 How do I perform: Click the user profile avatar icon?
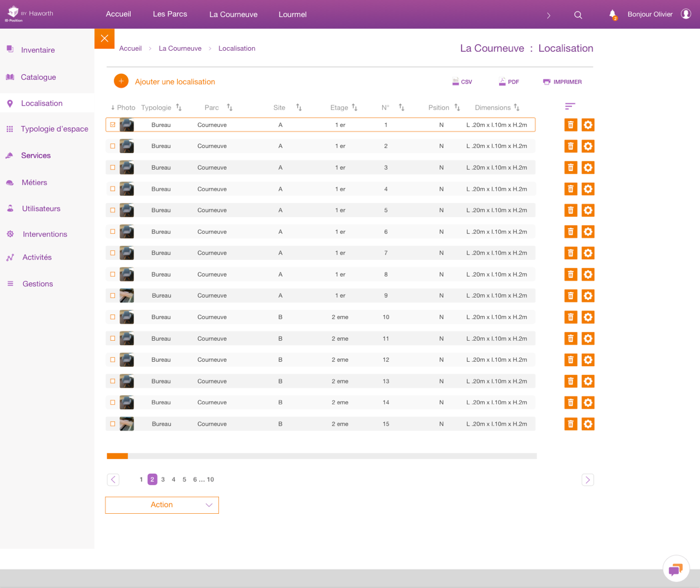pyautogui.click(x=686, y=14)
